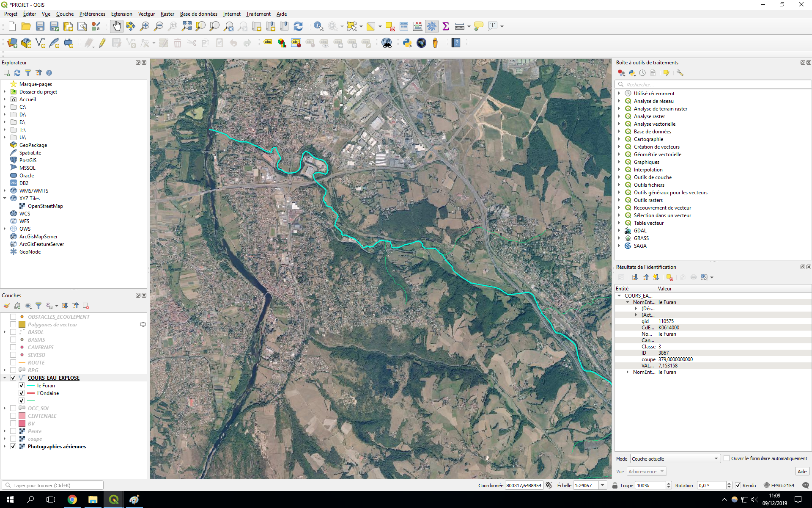Click the Statistical Summary sigma icon
The height and width of the screenshot is (508, 812).
(445, 26)
